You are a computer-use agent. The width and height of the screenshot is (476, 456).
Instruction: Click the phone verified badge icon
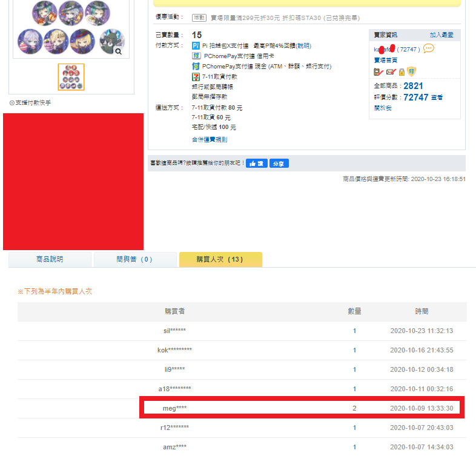tap(378, 72)
